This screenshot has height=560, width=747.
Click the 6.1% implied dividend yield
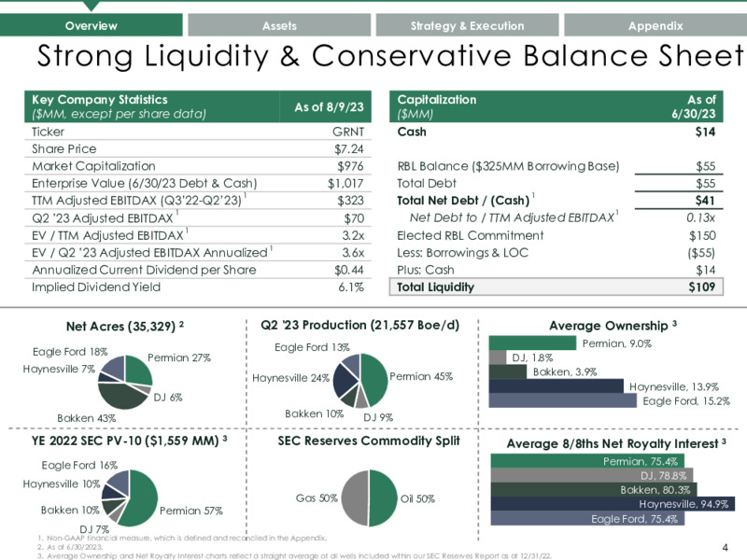point(351,287)
